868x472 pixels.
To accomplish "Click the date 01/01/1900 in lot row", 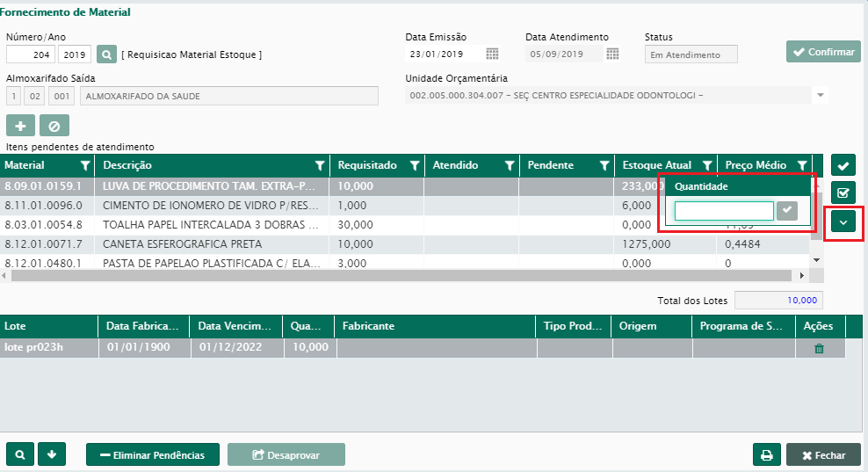I will [x=139, y=347].
